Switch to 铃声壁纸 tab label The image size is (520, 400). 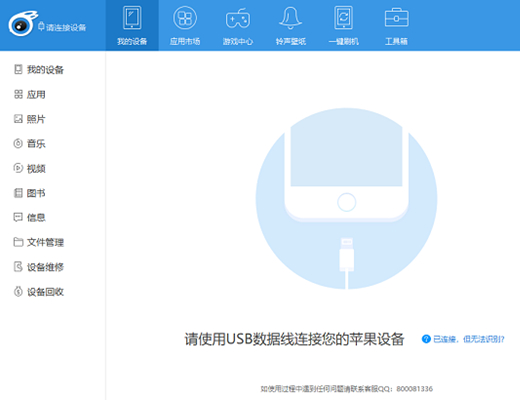click(x=291, y=41)
